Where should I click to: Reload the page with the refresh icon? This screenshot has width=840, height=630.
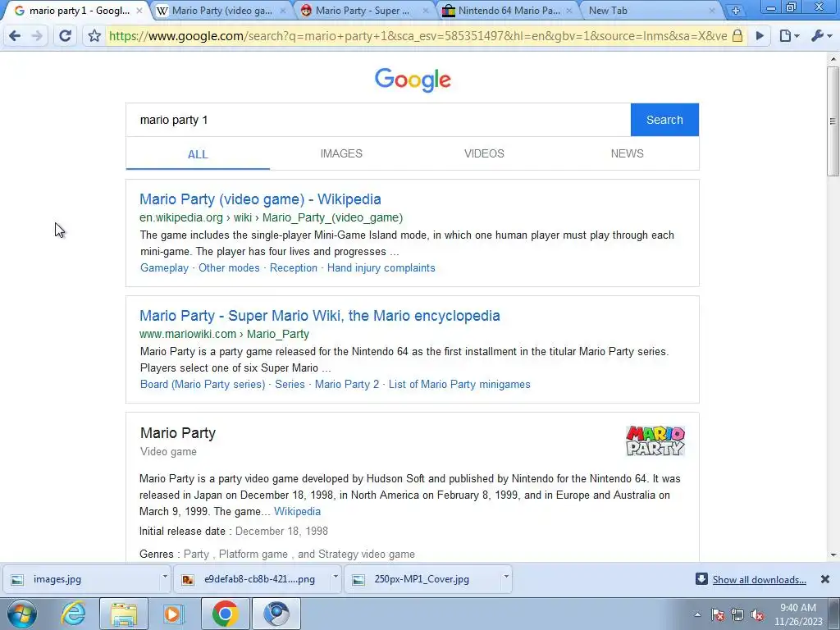click(x=66, y=36)
